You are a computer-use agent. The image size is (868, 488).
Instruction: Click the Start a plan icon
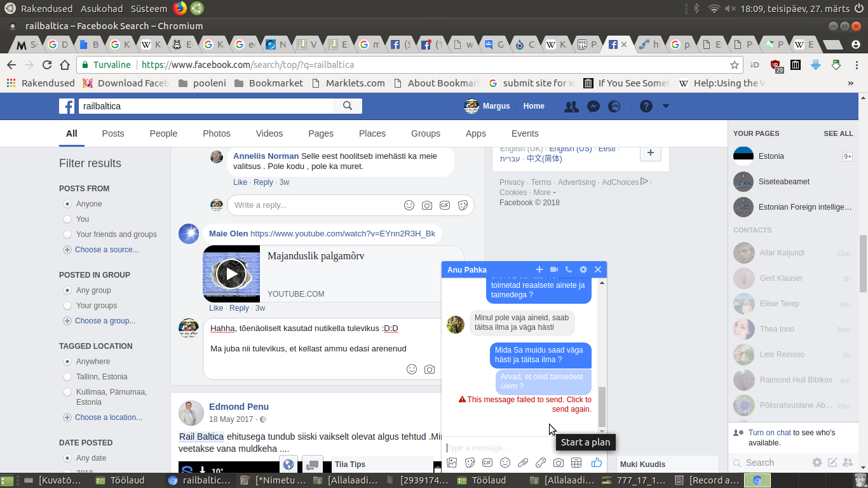click(x=576, y=463)
